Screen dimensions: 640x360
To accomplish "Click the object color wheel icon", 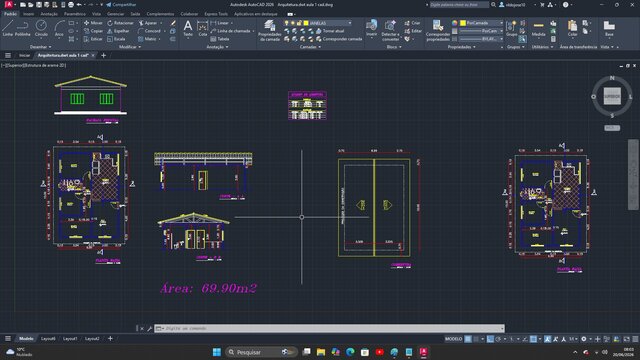I will click(454, 23).
